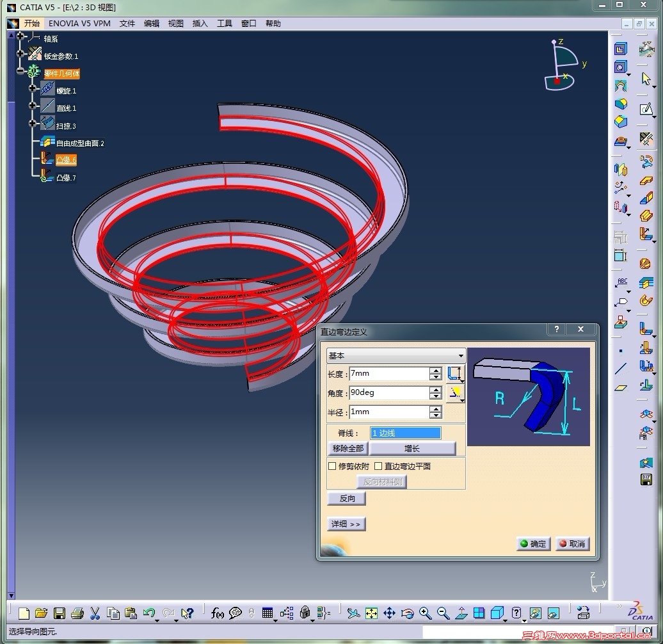663x644 pixels.
Task: Select the Pan view icon
Action: pyautogui.click(x=389, y=613)
